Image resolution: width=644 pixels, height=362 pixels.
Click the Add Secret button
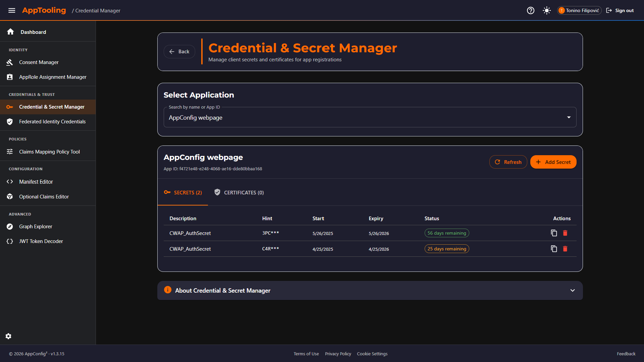[553, 162]
